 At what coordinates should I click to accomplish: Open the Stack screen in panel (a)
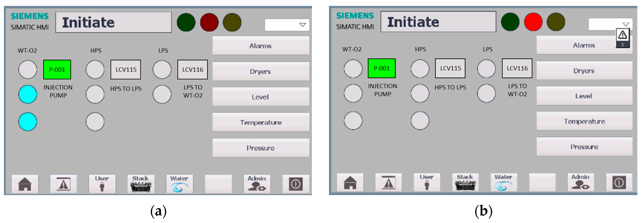coord(141,184)
